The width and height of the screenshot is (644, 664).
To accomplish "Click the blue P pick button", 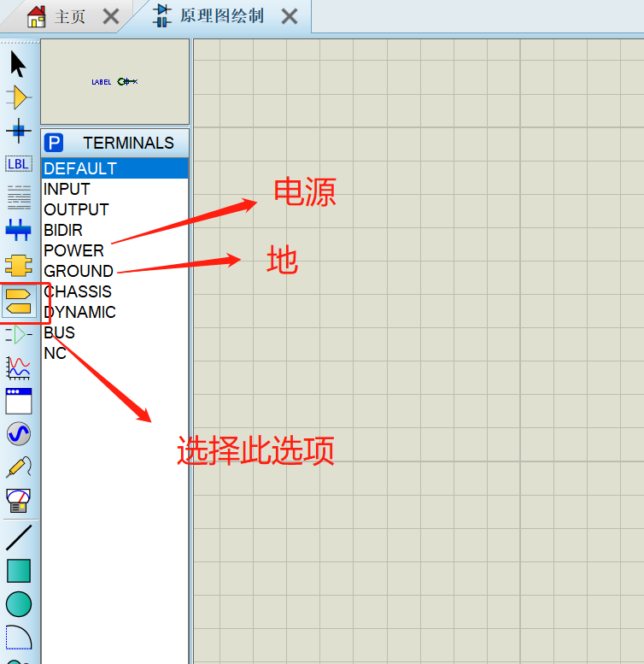I will point(54,143).
